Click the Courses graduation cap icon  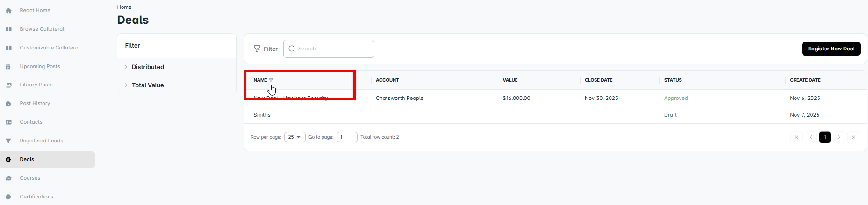8,178
